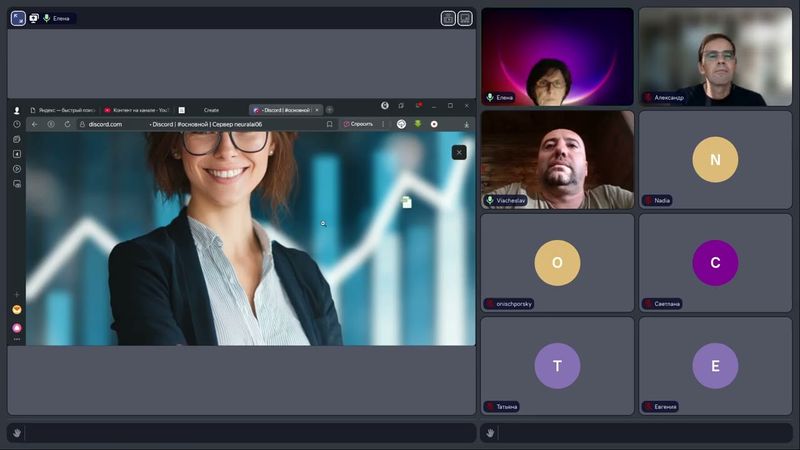Click the Alice assistant icon in sidebar
Image resolution: width=800 pixels, height=450 pixels.
pos(17,328)
